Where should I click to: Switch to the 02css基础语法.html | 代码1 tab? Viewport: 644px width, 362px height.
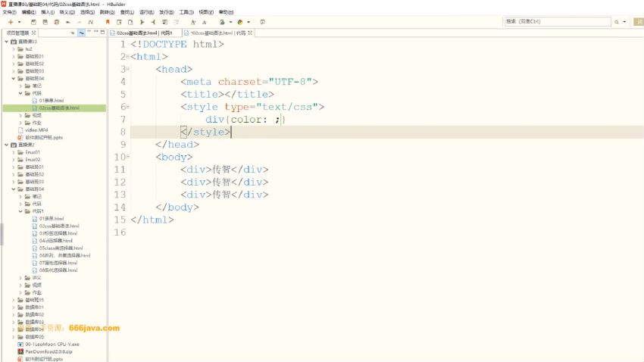[x=144, y=33]
